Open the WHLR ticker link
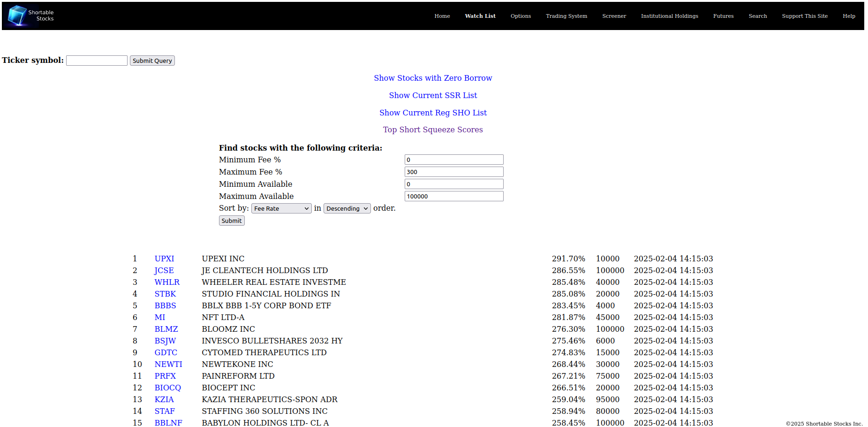Image resolution: width=868 pixels, height=427 pixels. point(167,282)
